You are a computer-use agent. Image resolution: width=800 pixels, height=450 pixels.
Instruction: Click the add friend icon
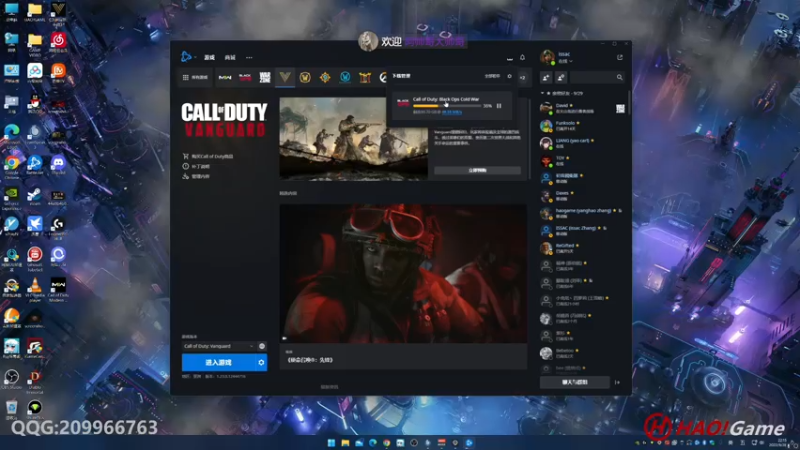546,77
